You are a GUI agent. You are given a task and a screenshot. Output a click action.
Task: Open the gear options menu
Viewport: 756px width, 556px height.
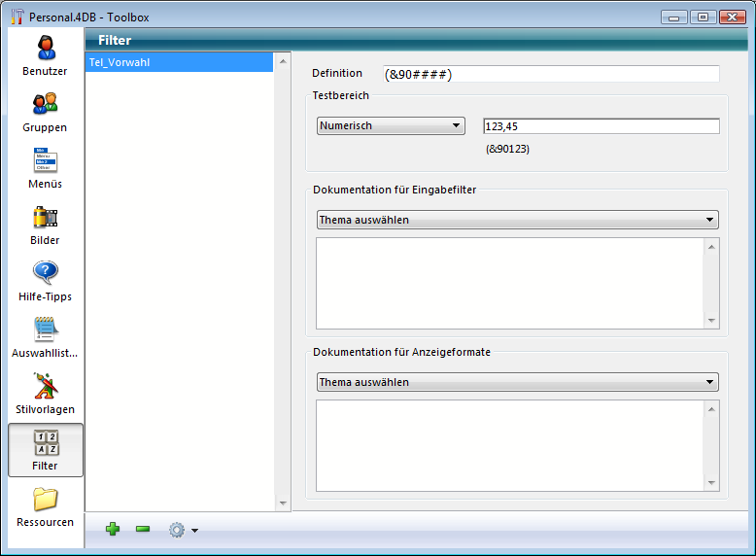tap(182, 530)
